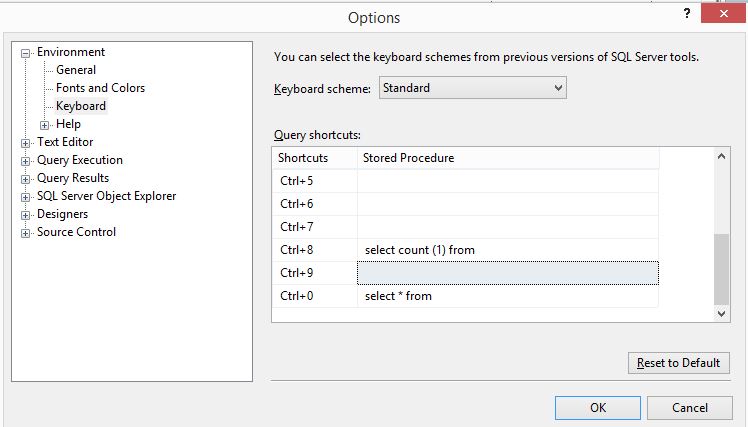Click the Ctrl+5 stored procedure cell
Image resolution: width=748 pixels, height=427 pixels.
pos(508,181)
